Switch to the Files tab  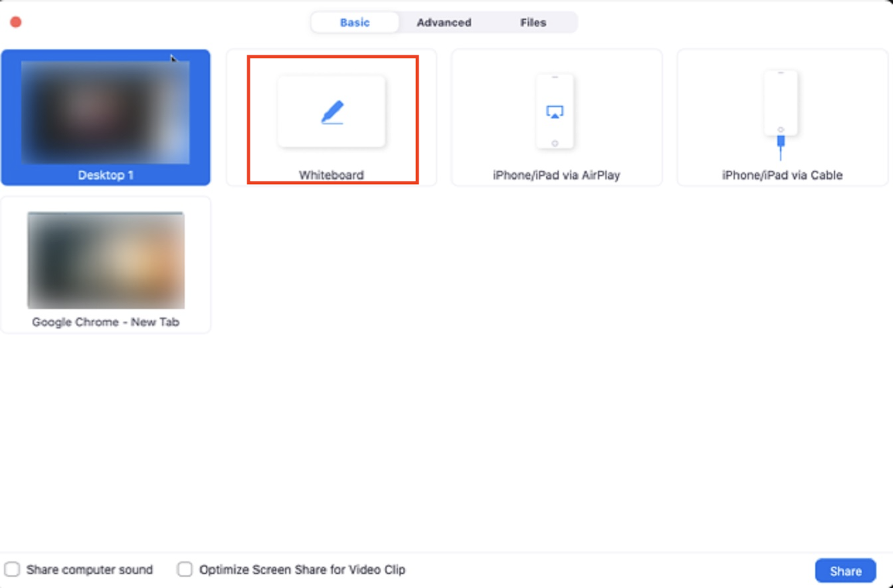[533, 23]
